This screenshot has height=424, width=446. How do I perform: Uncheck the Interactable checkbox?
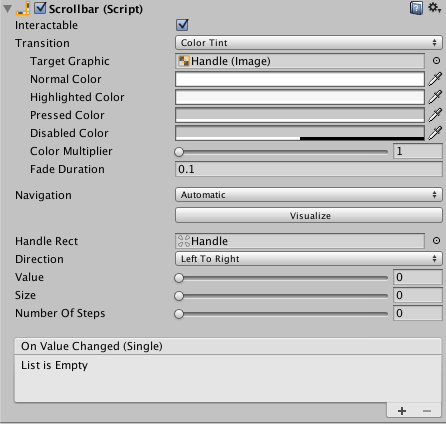[182, 25]
